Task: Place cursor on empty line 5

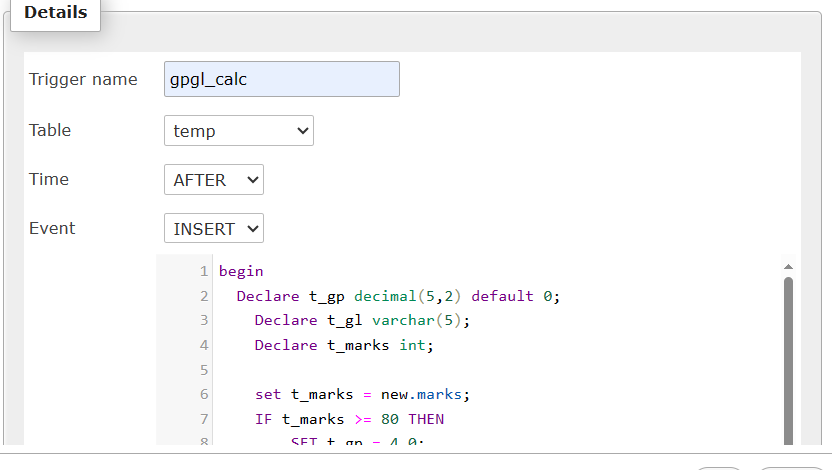Action: tap(400, 370)
